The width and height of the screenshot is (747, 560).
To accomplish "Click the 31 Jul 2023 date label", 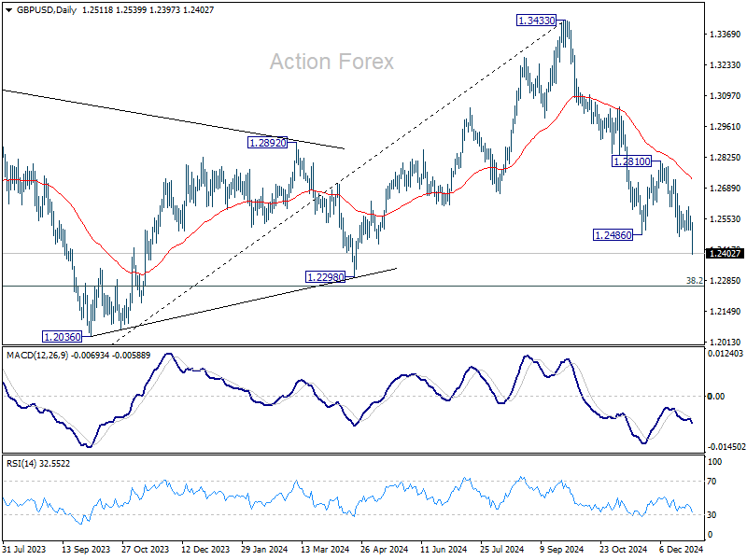I will coord(24,549).
